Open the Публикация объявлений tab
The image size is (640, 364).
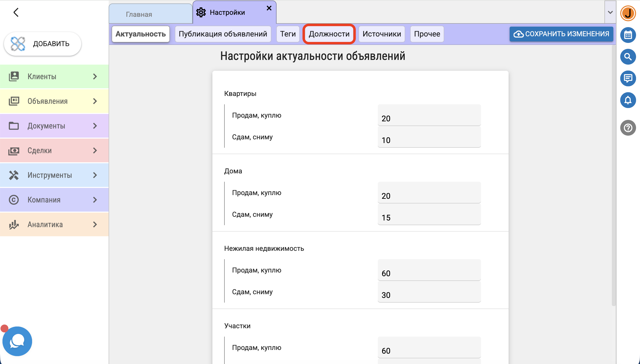(x=223, y=34)
